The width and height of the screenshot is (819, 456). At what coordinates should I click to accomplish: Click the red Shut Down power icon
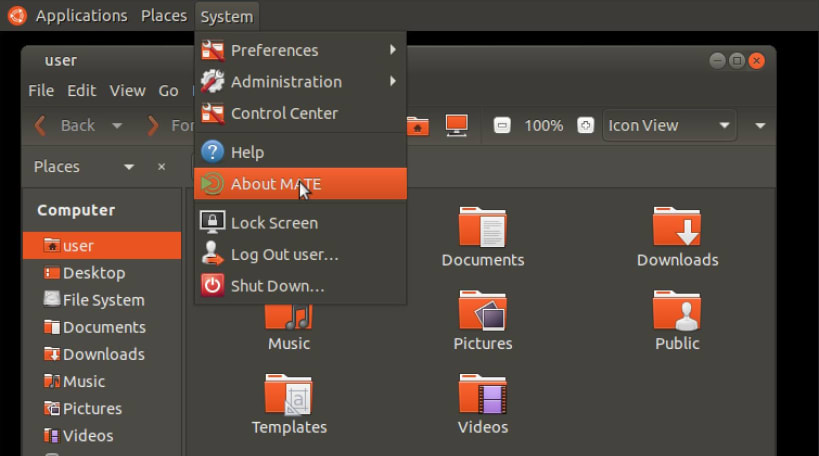click(x=213, y=285)
